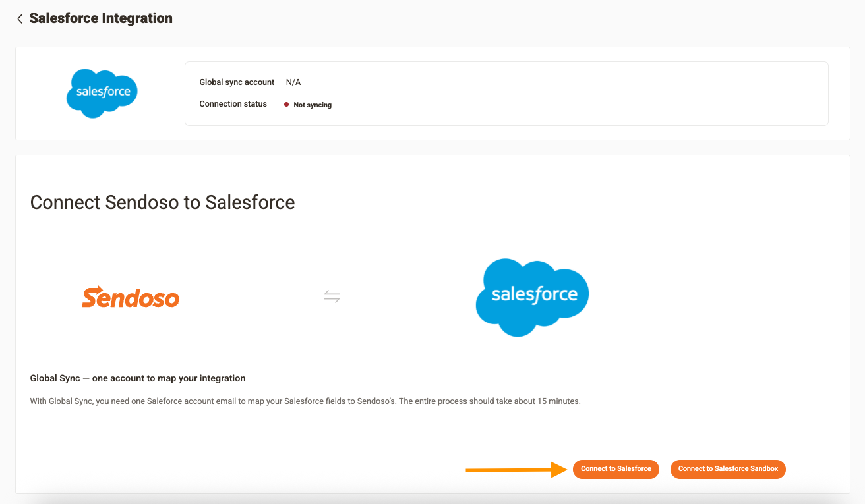This screenshot has height=504, width=865.
Task: Click the N/A global sync value
Action: click(293, 82)
